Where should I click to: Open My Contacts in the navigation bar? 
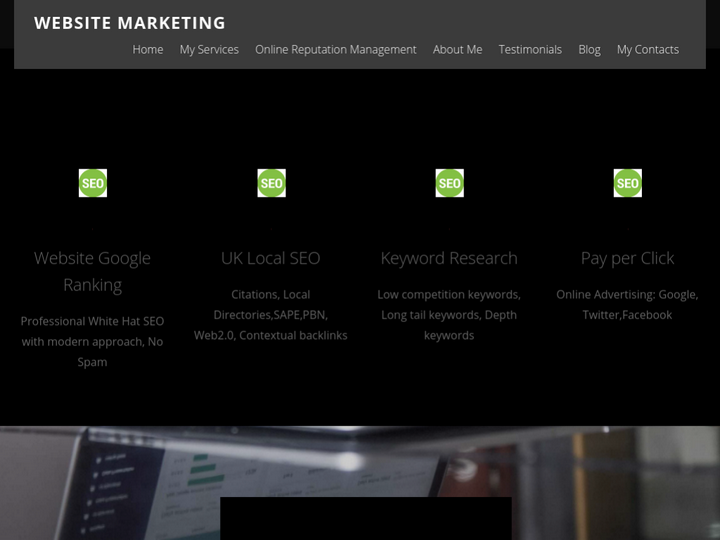647,49
